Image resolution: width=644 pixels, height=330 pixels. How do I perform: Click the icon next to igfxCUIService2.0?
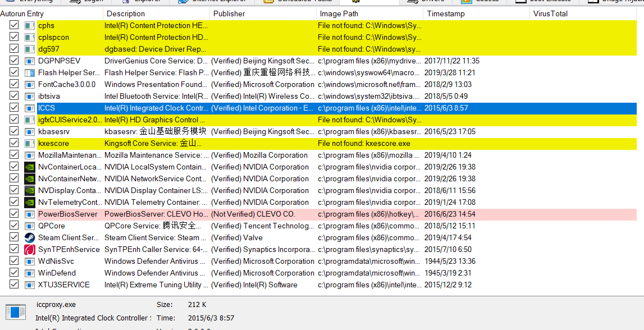tap(30, 120)
